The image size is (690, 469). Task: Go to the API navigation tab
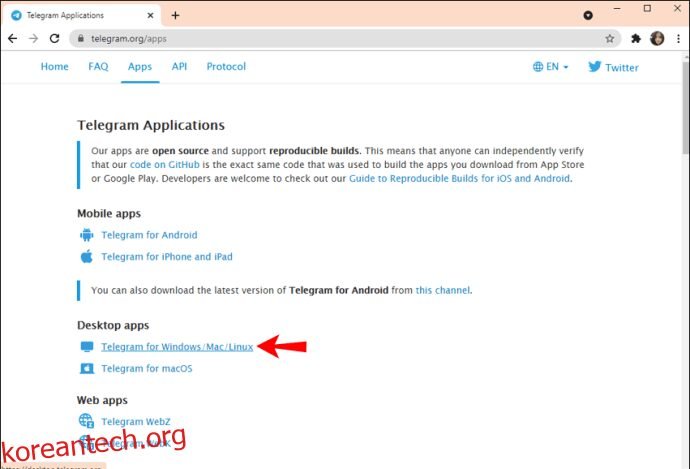179,67
